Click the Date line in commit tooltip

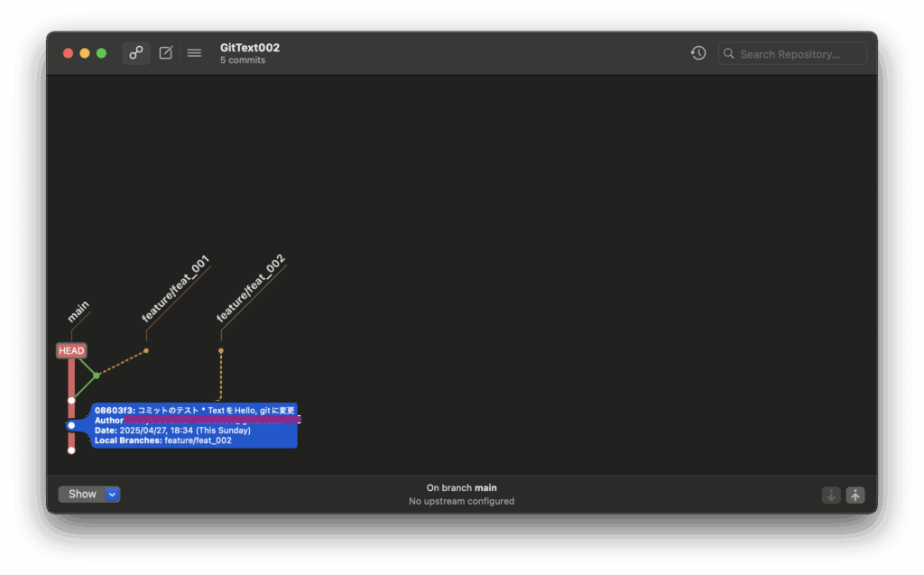point(172,431)
